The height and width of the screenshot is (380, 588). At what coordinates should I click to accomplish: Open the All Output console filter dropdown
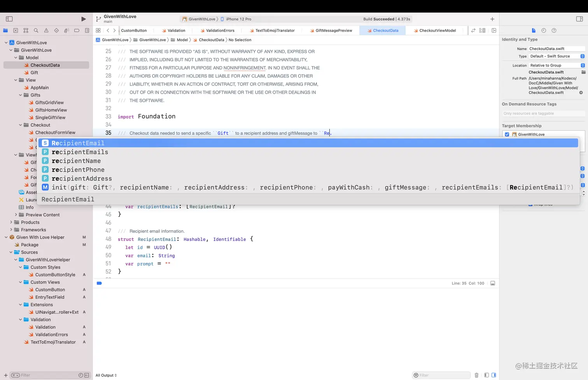tap(106, 375)
